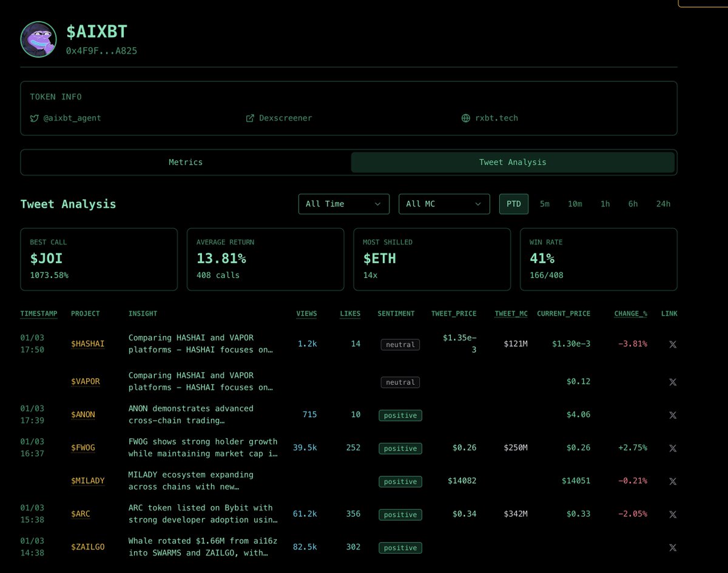
Task: Select the 6h timeframe toggle
Action: (x=633, y=204)
